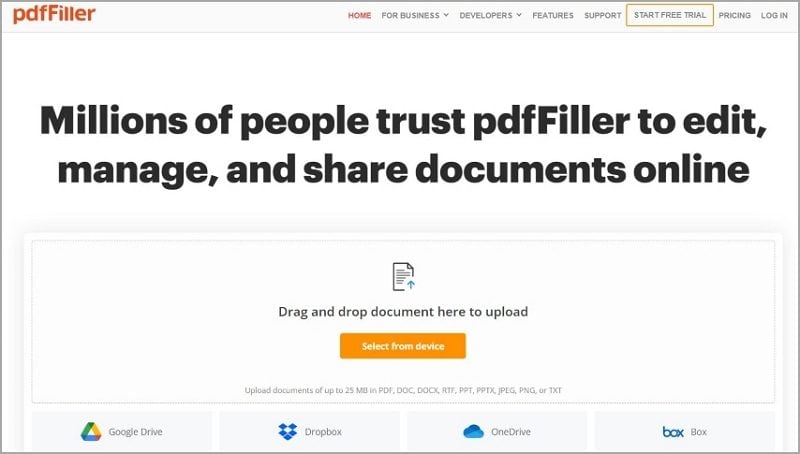800x454 pixels.
Task: Go to the Support page
Action: (x=603, y=15)
